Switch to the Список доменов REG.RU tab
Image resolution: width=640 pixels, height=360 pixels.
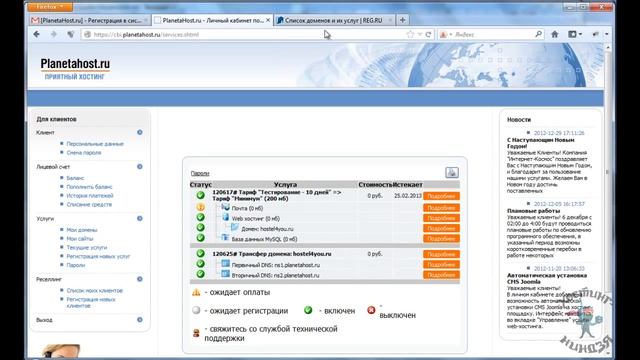[335, 20]
